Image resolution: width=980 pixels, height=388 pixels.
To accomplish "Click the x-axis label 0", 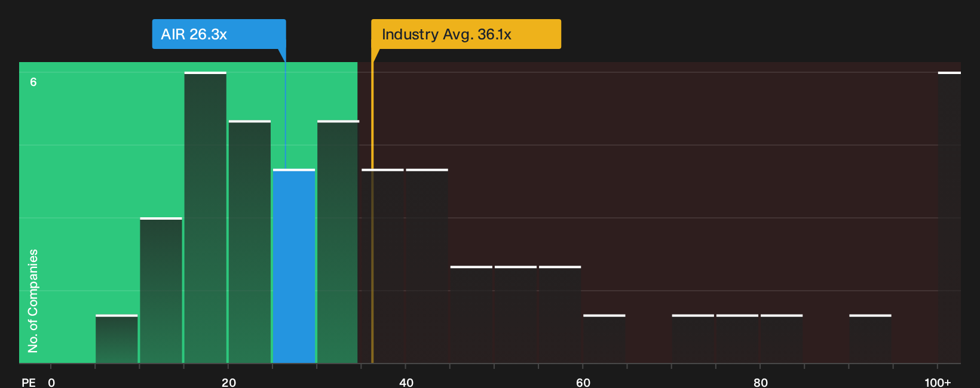I will tap(51, 382).
